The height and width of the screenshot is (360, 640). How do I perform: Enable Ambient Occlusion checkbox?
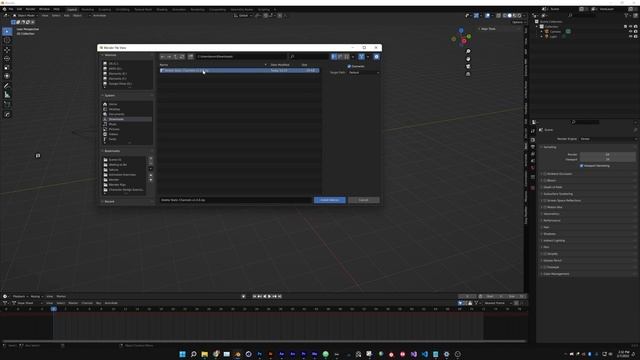[545, 174]
